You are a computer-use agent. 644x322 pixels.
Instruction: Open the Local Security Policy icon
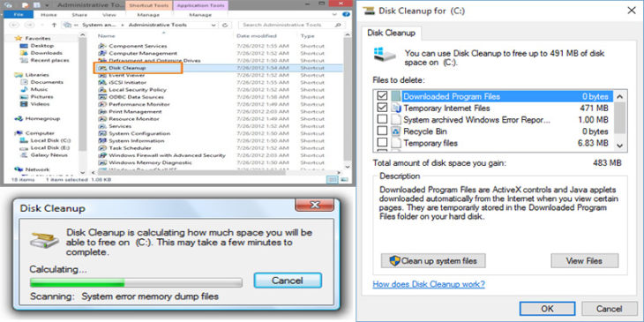point(102,90)
